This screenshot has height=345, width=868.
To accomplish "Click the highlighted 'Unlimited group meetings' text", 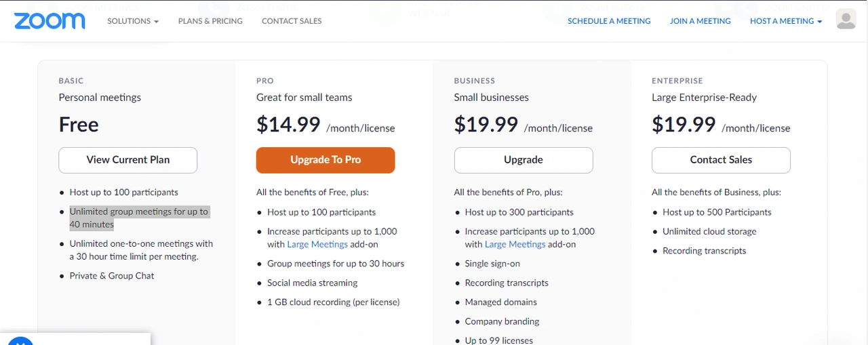I will click(x=139, y=218).
